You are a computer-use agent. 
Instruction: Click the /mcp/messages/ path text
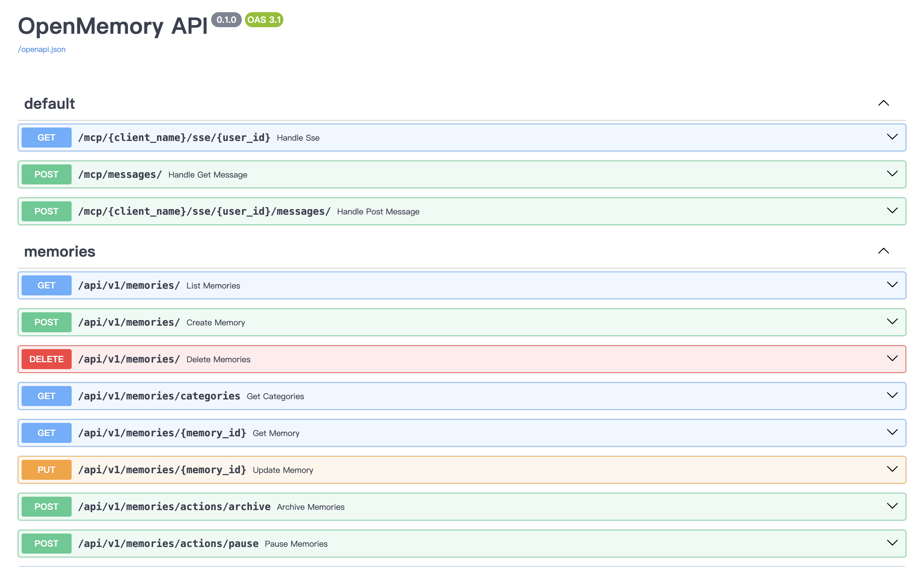[x=120, y=174]
